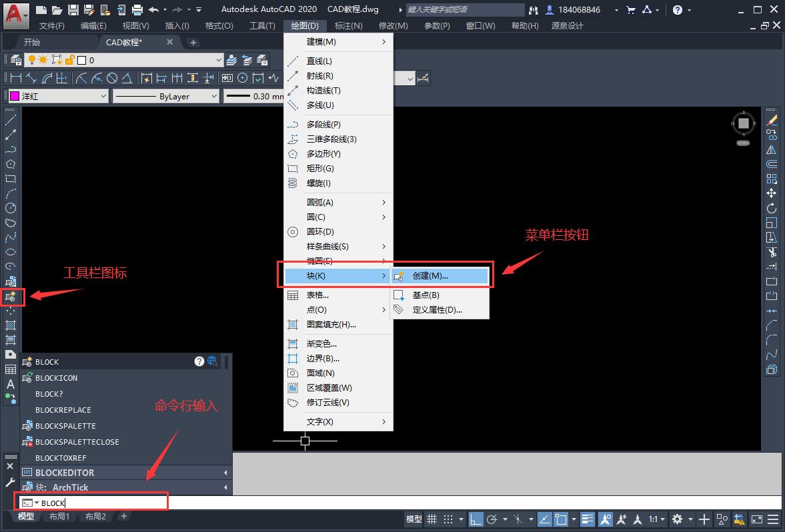The height and width of the screenshot is (532, 785).
Task: Open the layer dropdown showing 0
Action: pos(123,60)
